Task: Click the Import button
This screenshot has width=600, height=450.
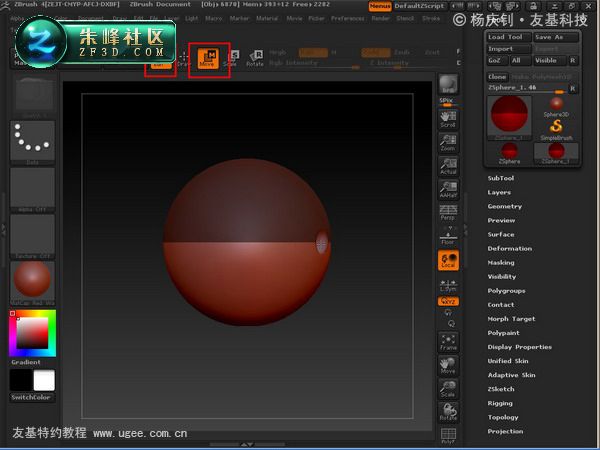Action: (x=509, y=49)
